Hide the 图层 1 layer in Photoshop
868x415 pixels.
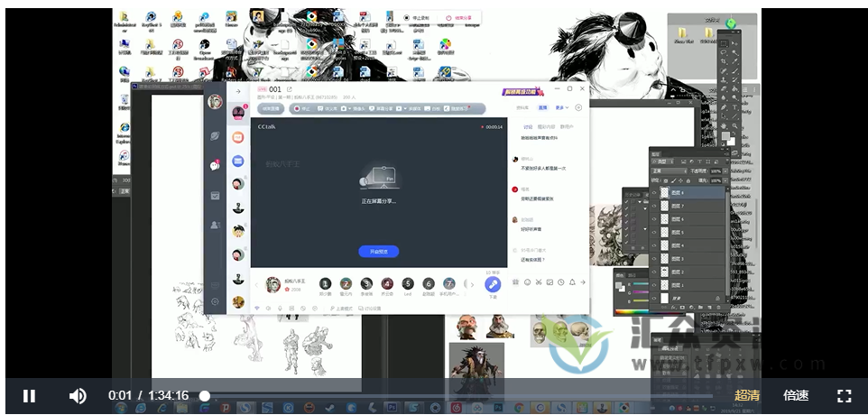[x=654, y=285]
